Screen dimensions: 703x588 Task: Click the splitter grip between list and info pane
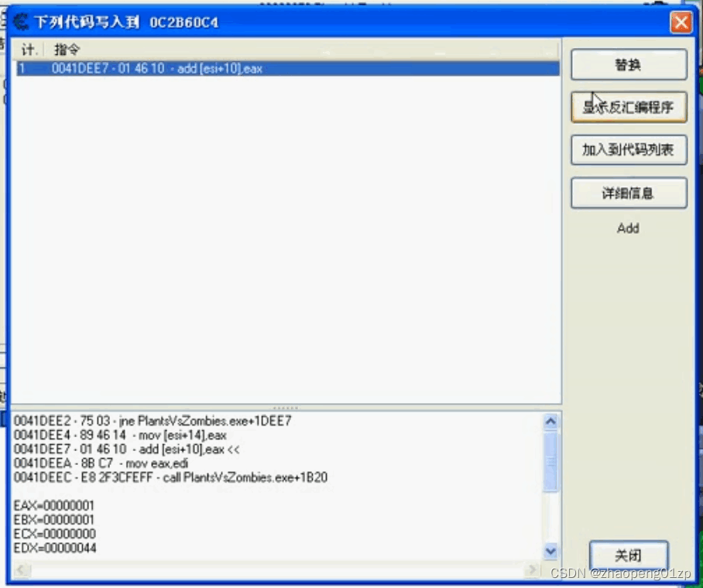pyautogui.click(x=286, y=408)
